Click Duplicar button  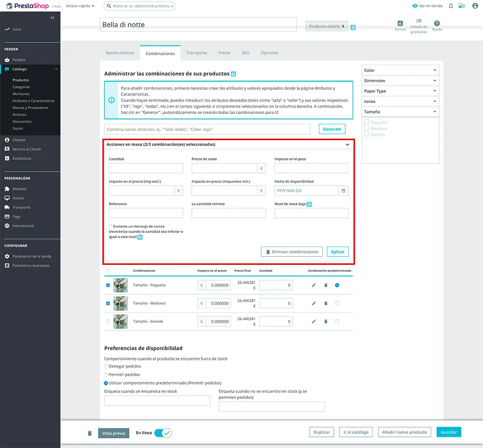pos(322,432)
